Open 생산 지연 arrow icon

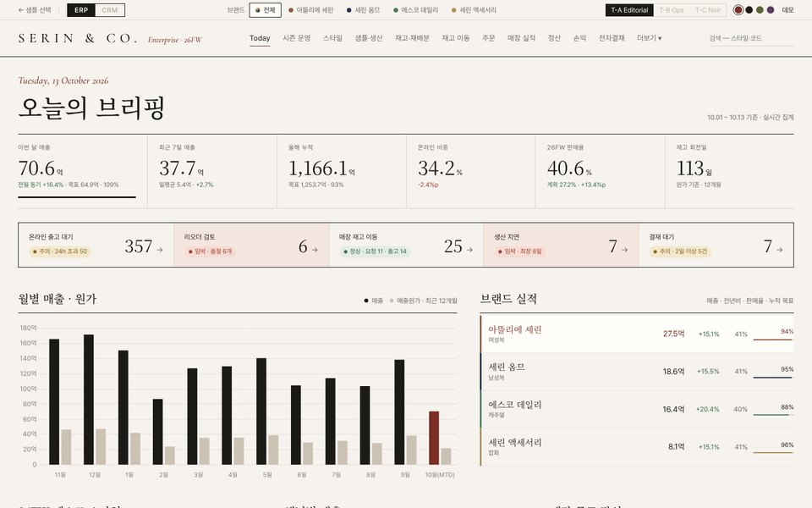624,250
